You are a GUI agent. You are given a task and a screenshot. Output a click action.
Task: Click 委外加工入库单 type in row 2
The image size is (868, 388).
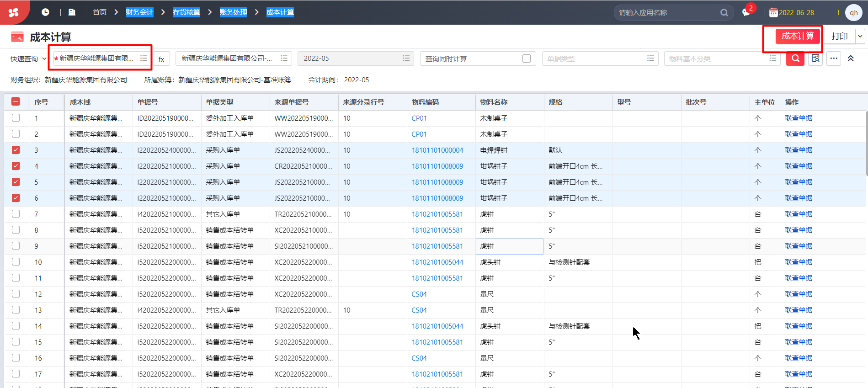pyautogui.click(x=229, y=134)
